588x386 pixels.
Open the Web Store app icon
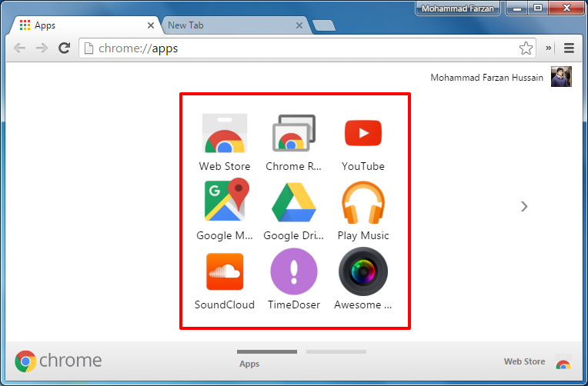[225, 133]
